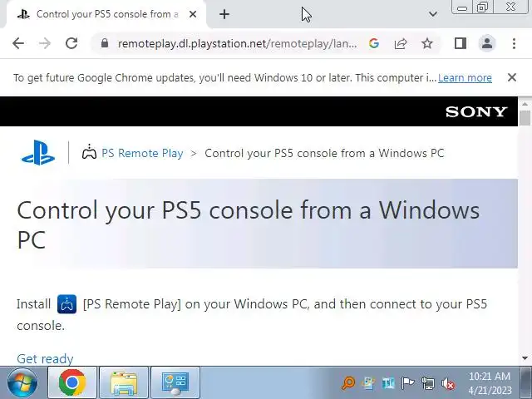Viewport: 532px width, 399px height.
Task: Open the Windows Start menu
Action: [x=22, y=382]
